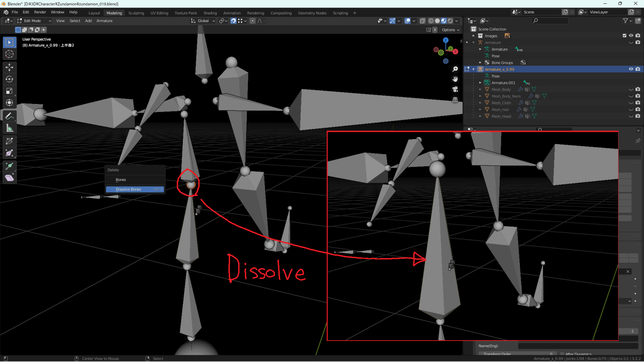Select the Move tool in the toolbar
Viewport: 644px width, 362px height.
9,67
